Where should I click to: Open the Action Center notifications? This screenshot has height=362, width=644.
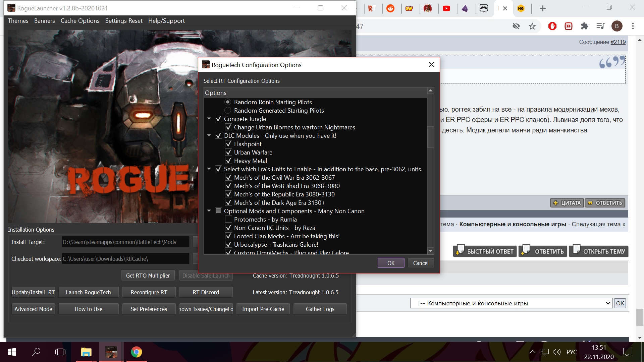pos(627,352)
